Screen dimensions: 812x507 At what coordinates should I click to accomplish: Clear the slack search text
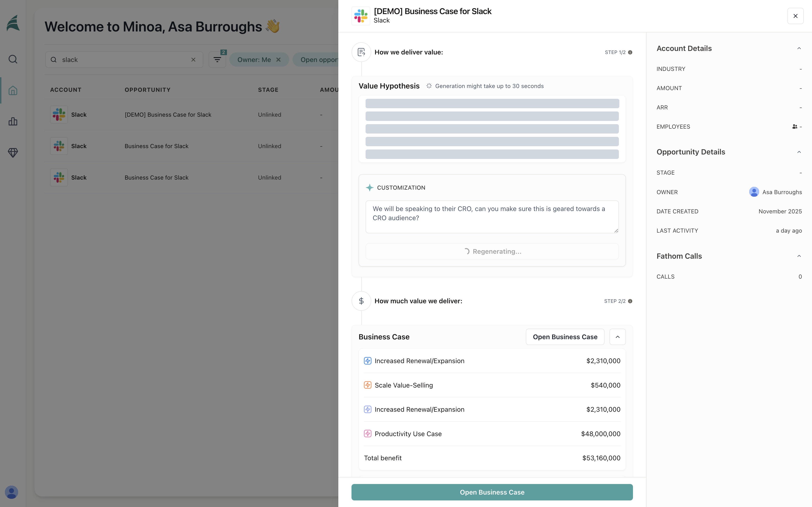coord(193,60)
